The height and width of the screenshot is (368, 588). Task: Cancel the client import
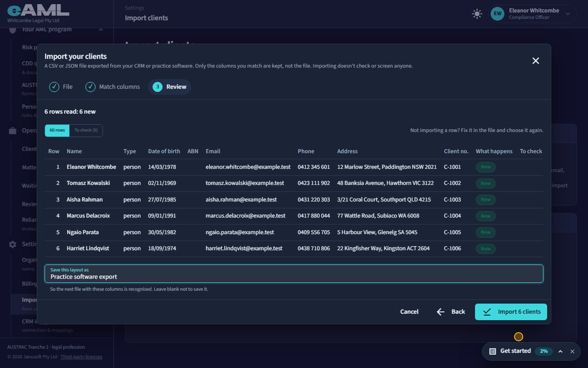pyautogui.click(x=409, y=311)
